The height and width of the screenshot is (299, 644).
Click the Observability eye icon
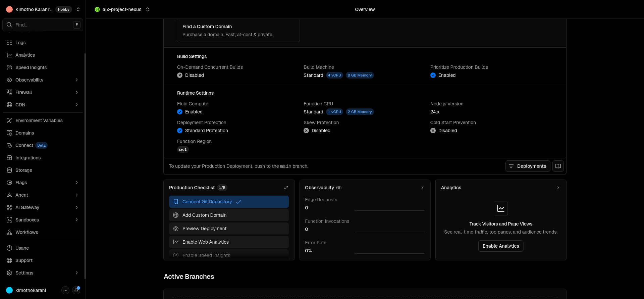pyautogui.click(x=9, y=80)
